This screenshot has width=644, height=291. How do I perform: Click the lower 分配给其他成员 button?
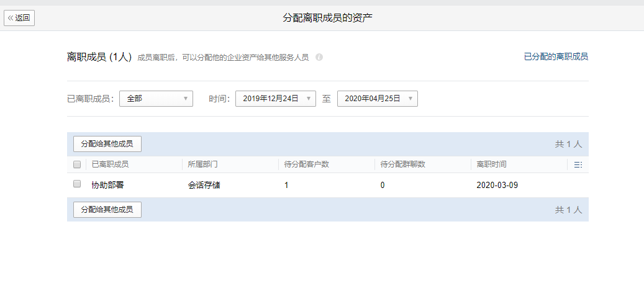[107, 210]
